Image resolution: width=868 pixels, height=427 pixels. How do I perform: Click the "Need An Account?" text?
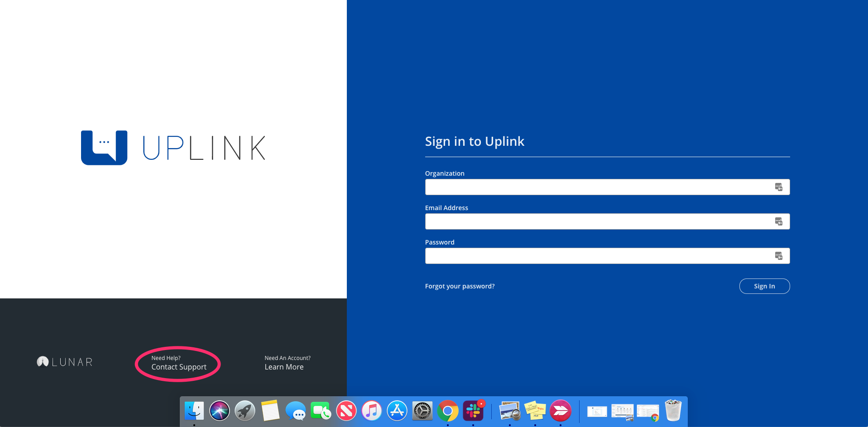pyautogui.click(x=288, y=358)
